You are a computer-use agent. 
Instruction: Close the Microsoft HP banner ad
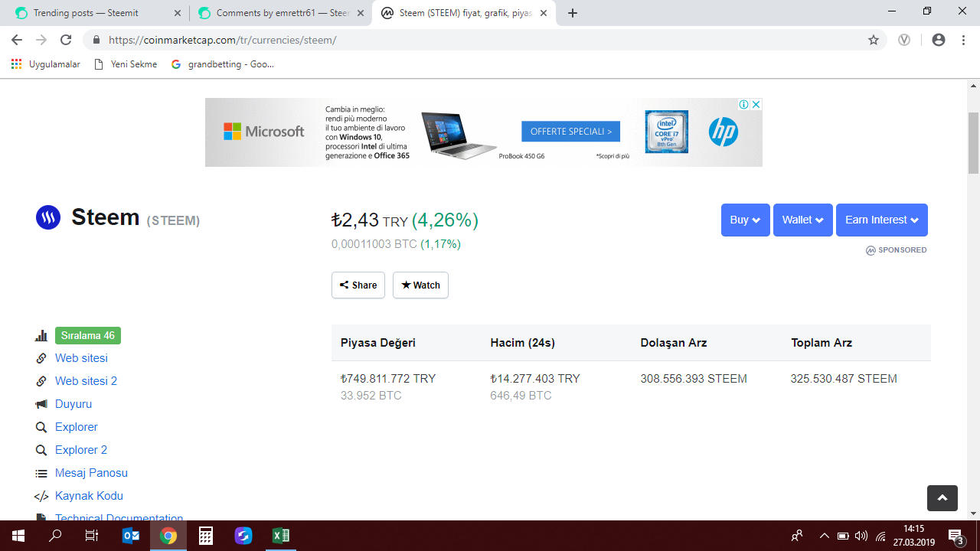coord(756,104)
